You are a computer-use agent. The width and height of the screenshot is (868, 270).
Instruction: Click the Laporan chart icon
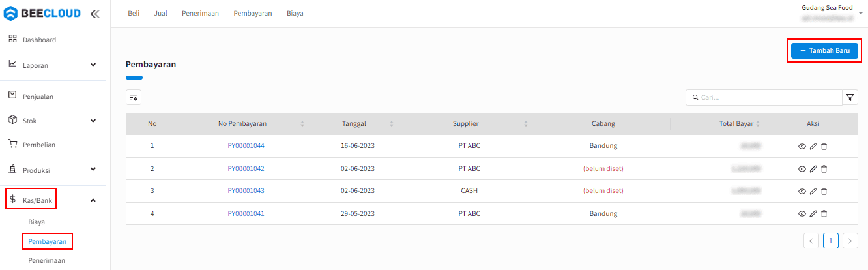(12, 64)
